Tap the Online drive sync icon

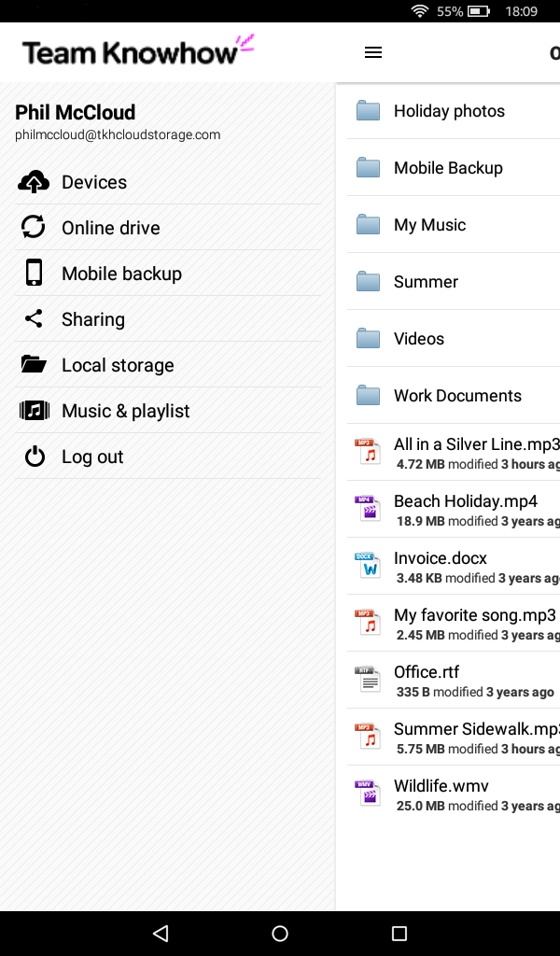pyautogui.click(x=34, y=227)
